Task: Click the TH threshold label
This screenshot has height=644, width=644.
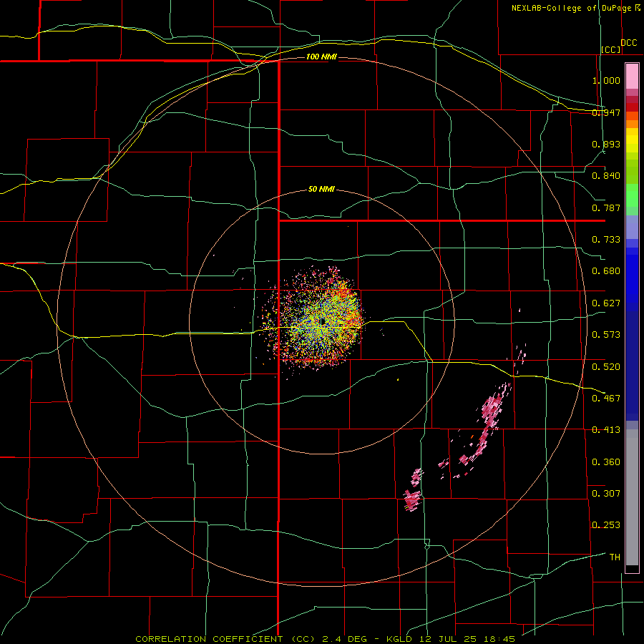Action: click(615, 557)
